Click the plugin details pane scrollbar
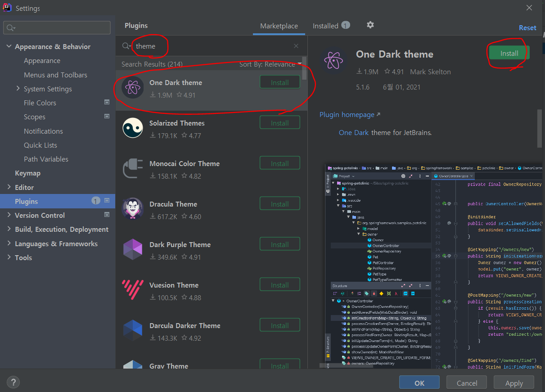Viewport: 545px width, 392px height. point(539,128)
